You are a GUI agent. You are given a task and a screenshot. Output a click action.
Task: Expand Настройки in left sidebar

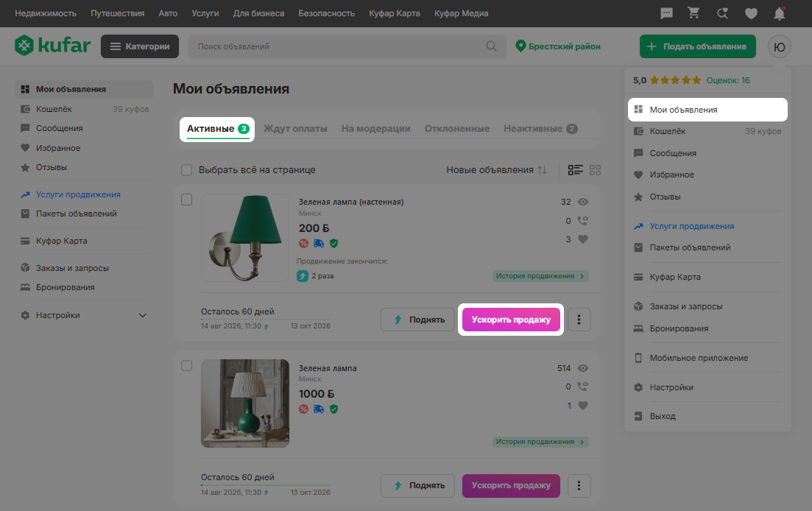(x=143, y=315)
